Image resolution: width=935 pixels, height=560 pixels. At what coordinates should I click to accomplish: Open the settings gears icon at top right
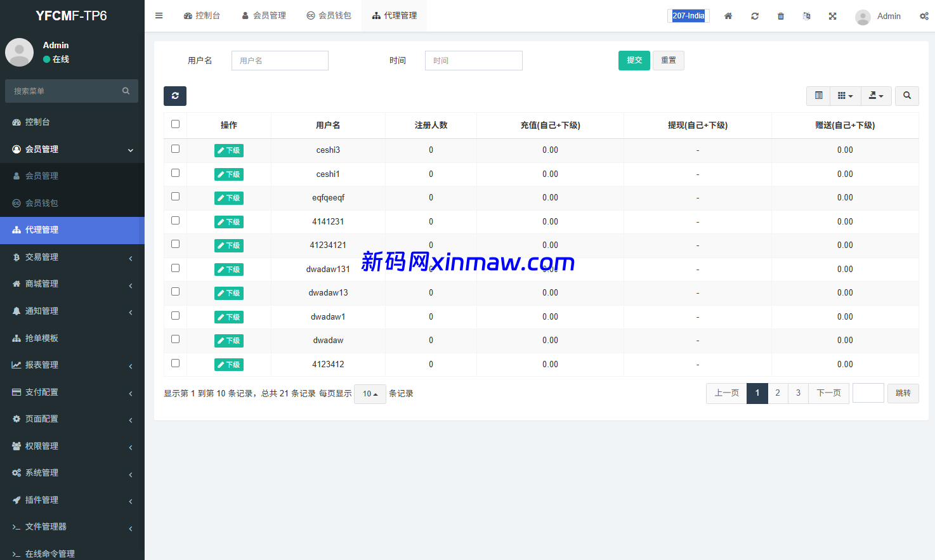pos(924,16)
